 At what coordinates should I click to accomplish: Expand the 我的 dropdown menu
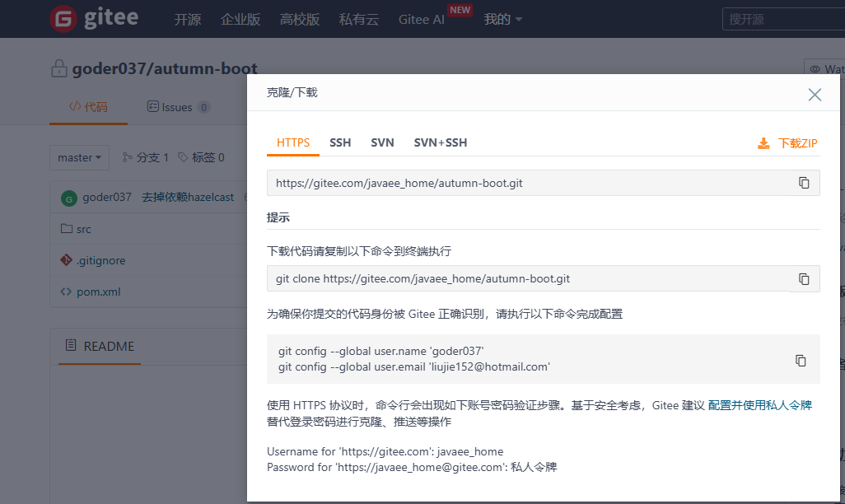(502, 20)
